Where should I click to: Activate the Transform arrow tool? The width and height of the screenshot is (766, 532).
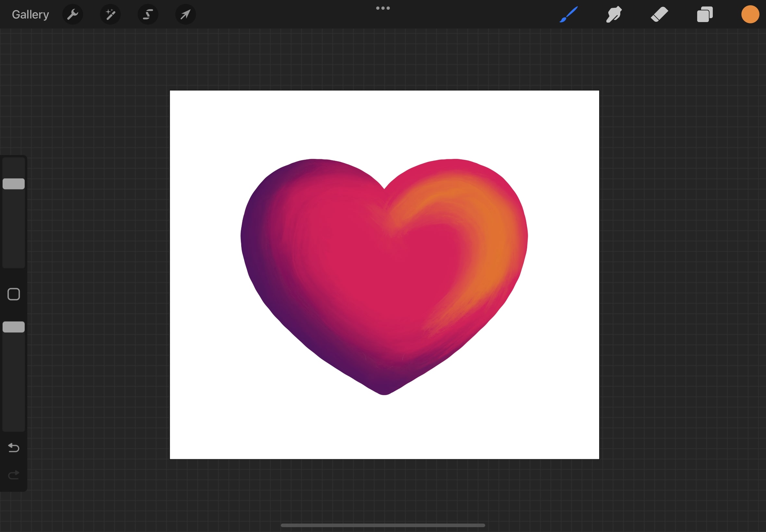coord(186,14)
